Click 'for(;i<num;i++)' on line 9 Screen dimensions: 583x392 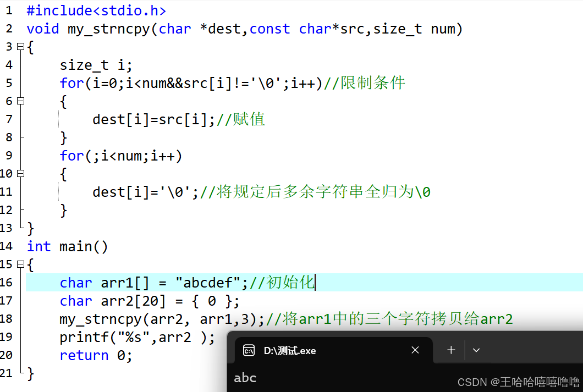(x=121, y=156)
